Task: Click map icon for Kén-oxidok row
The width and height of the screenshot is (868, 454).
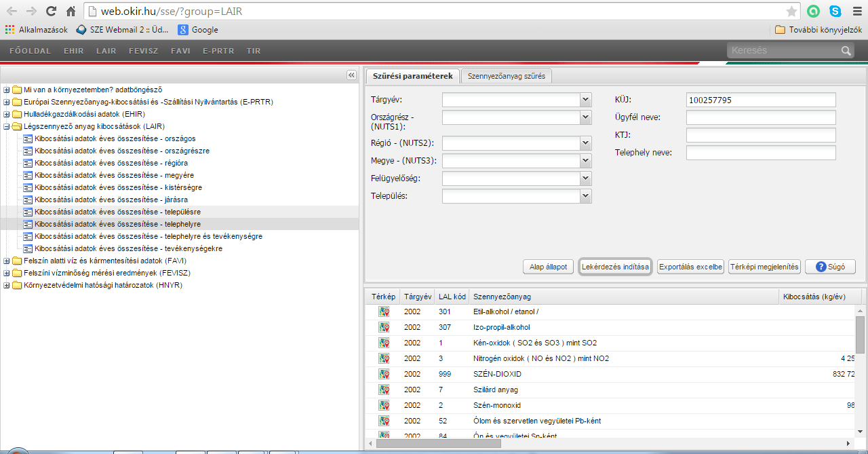Action: (384, 343)
